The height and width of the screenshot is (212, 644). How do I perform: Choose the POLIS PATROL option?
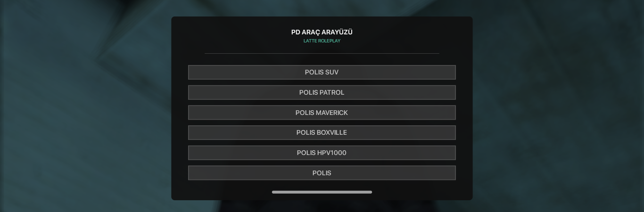(x=322, y=92)
